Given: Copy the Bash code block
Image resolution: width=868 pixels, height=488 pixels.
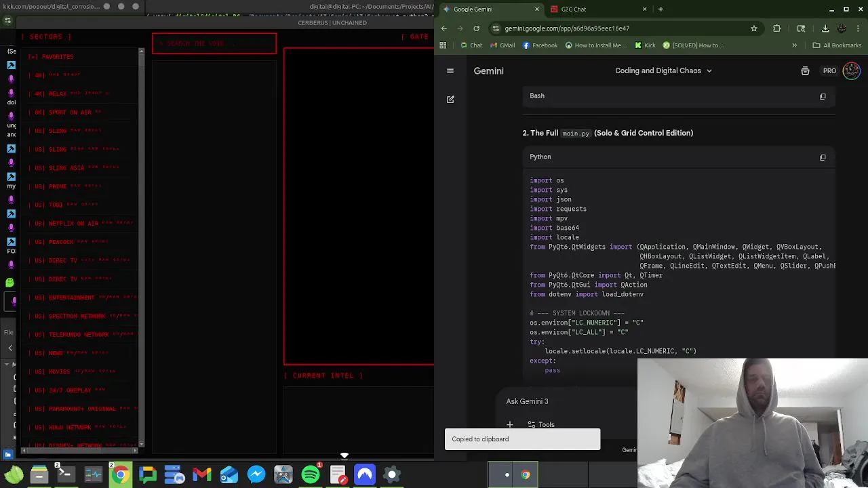Looking at the screenshot, I should coord(823,96).
